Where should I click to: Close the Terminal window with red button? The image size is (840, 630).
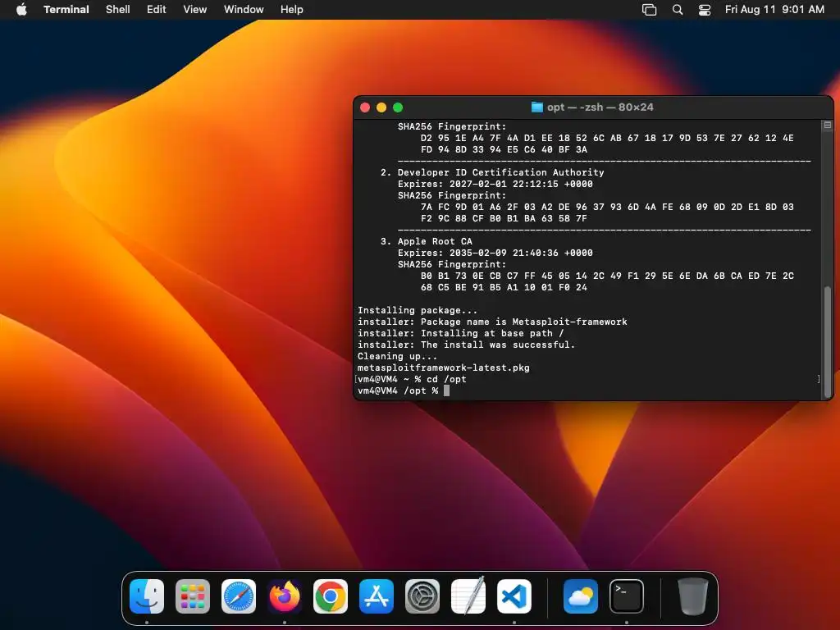(365, 107)
